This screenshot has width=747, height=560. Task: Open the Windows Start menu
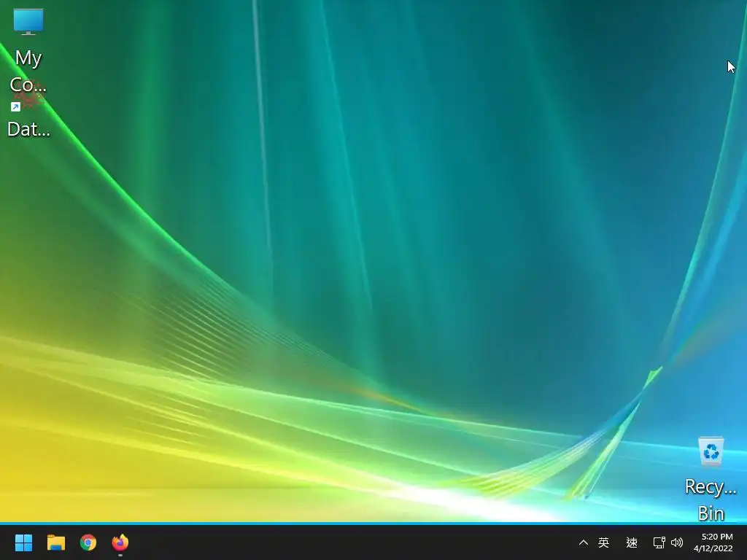(23, 542)
